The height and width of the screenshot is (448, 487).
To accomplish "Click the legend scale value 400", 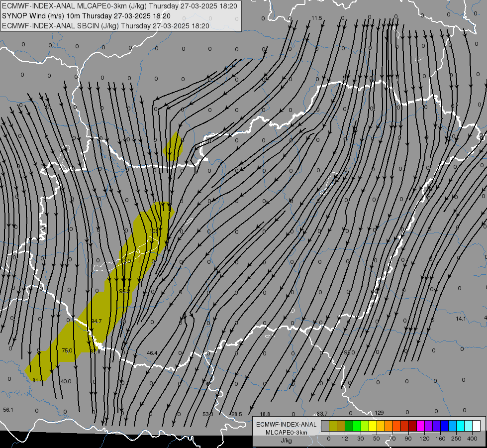I will [472, 439].
